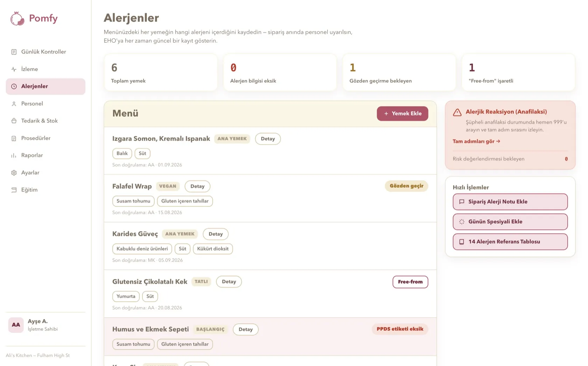Click anaphylaxis warning triangle icon
Viewport: 588px width, 366px height.
tap(457, 112)
